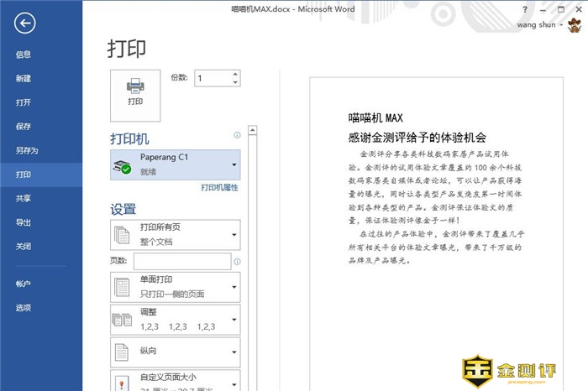Viewport: 588px width, 391px height.
Task: Click the info icon beside 页数 field
Action: pyautogui.click(x=238, y=262)
